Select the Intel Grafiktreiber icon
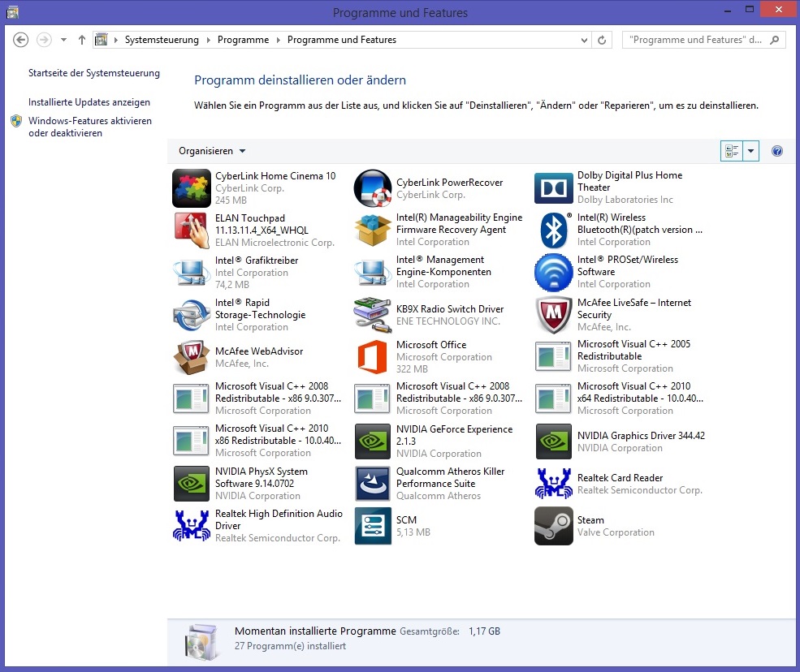The width and height of the screenshot is (800, 672). coord(192,273)
